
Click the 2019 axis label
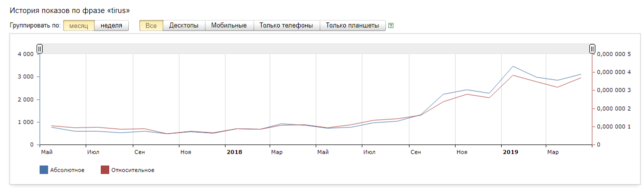pos(511,151)
